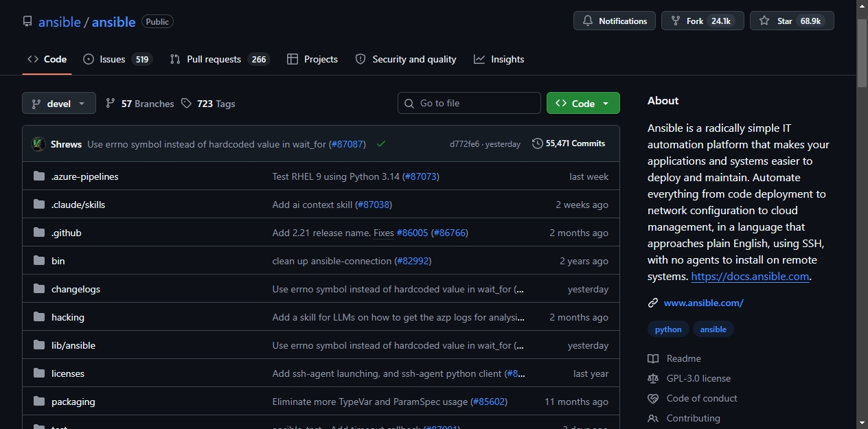Open the lib/ansible directory name
The height and width of the screenshot is (429, 868).
click(73, 345)
